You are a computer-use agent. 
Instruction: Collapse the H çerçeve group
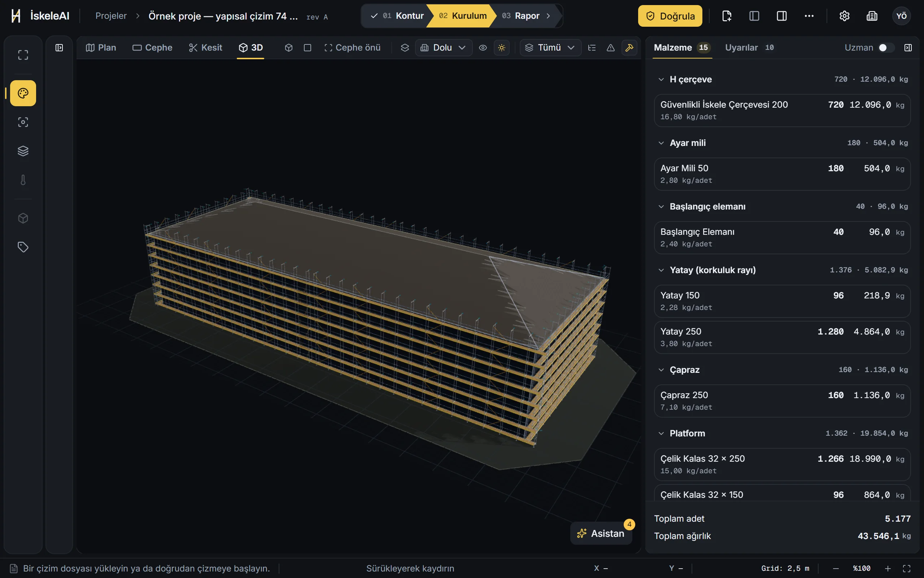pyautogui.click(x=661, y=79)
